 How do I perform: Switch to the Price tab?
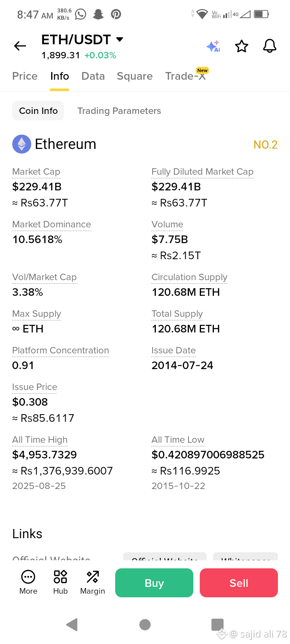coord(25,76)
